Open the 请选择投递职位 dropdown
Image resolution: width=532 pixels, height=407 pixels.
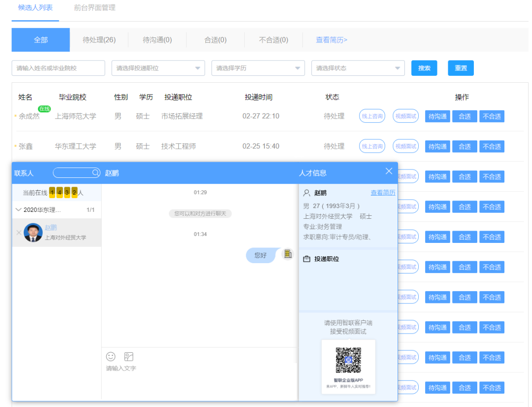coord(158,68)
